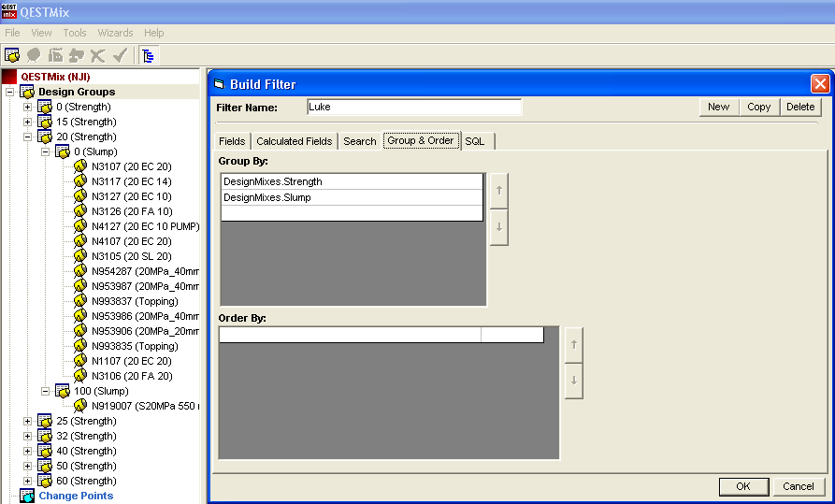
Task: Click the Group By move down arrow
Action: pyautogui.click(x=498, y=227)
